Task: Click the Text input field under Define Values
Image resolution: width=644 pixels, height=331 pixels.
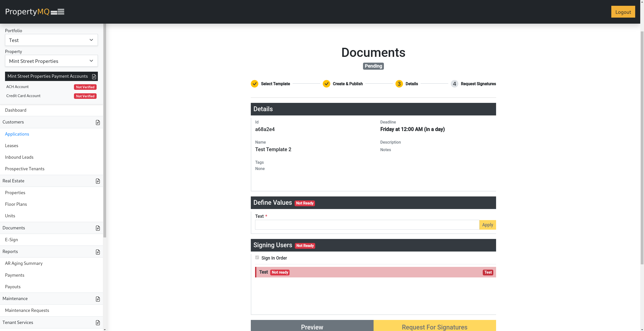Action: [367, 225]
